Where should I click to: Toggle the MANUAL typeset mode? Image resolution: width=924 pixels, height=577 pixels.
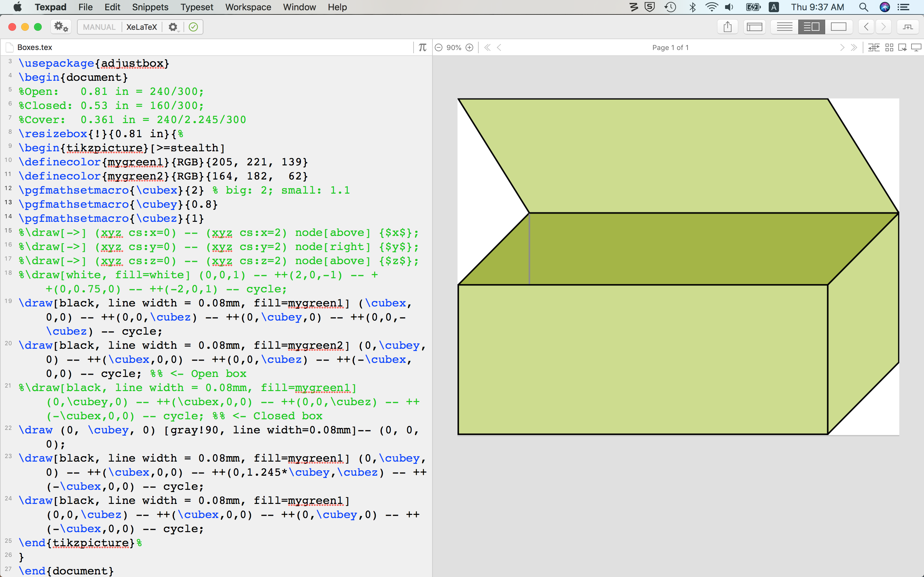(x=99, y=27)
